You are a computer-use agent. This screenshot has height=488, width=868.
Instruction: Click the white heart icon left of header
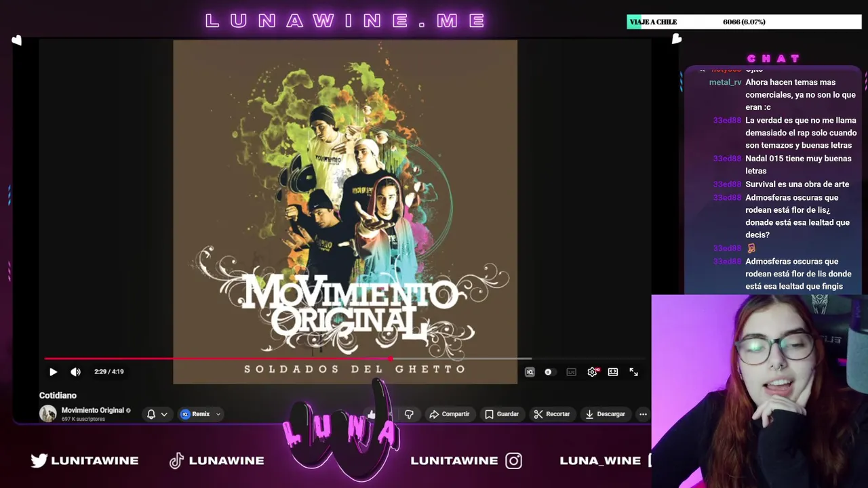click(x=16, y=40)
